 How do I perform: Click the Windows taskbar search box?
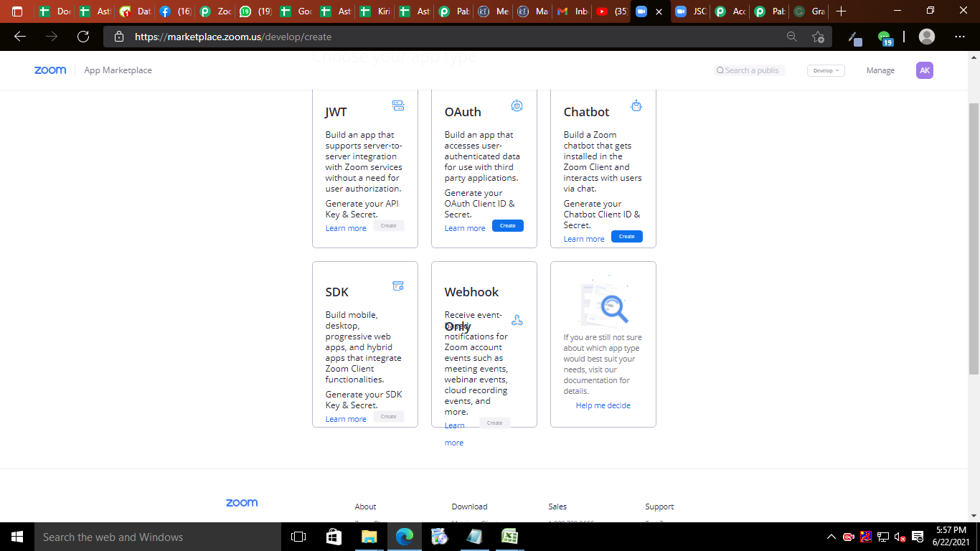point(158,537)
